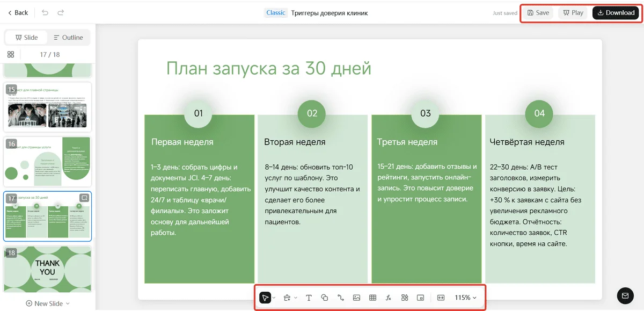Select the title План запуска за 30 дней

pyautogui.click(x=268, y=68)
